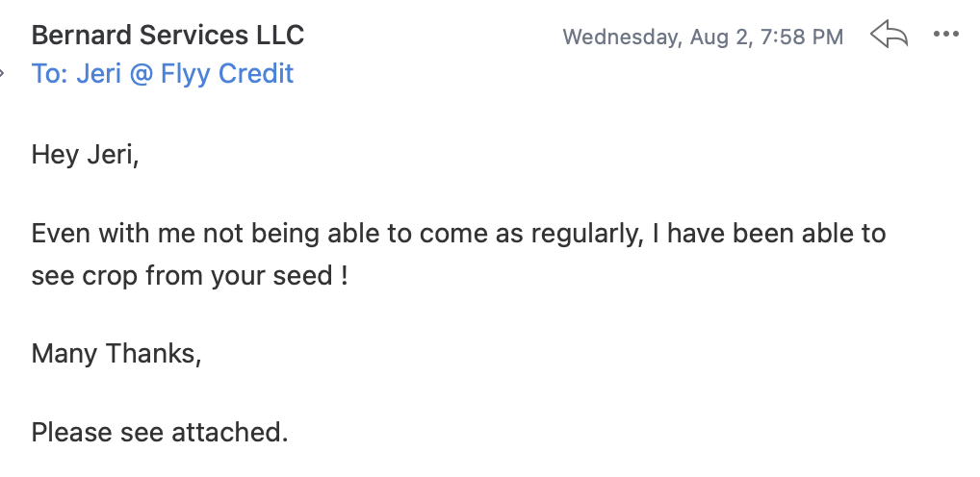Click the "Please see attached." line

(160, 432)
